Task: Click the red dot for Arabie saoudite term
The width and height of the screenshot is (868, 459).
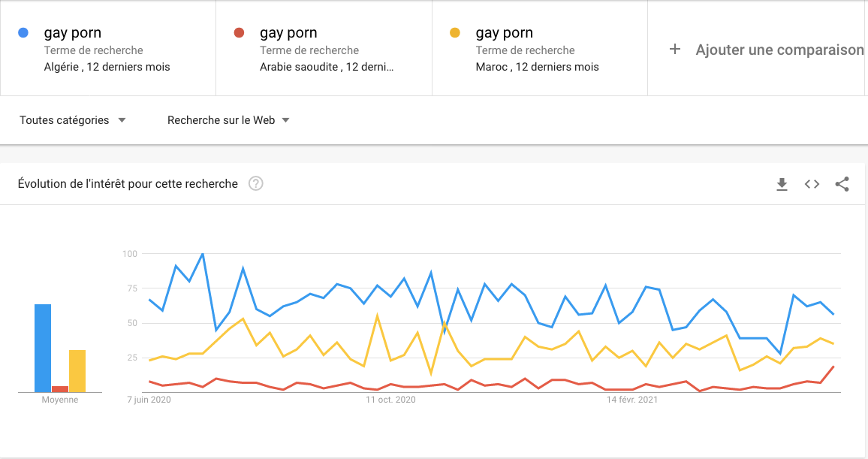Action: click(239, 32)
